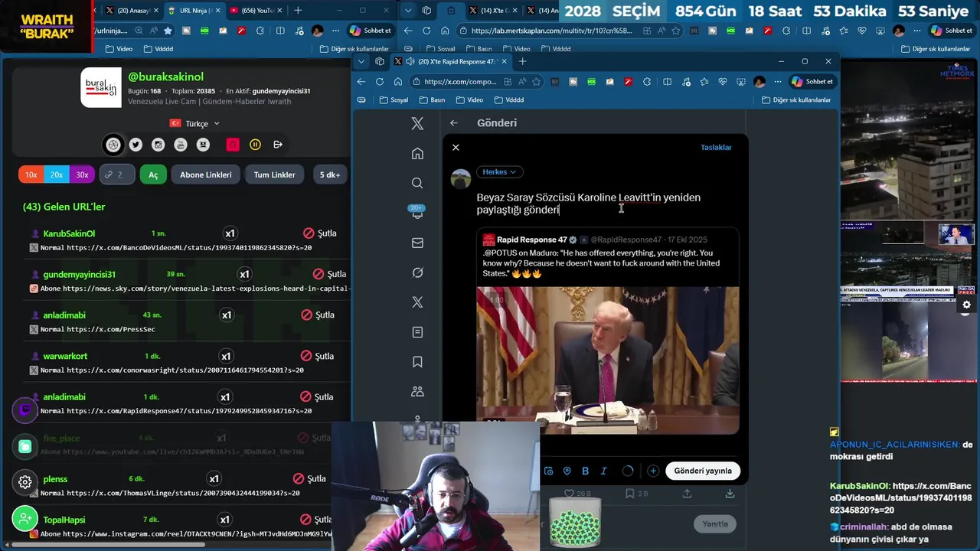Open lists icon in X sidebar
This screenshot has height=551, width=980.
point(417,332)
